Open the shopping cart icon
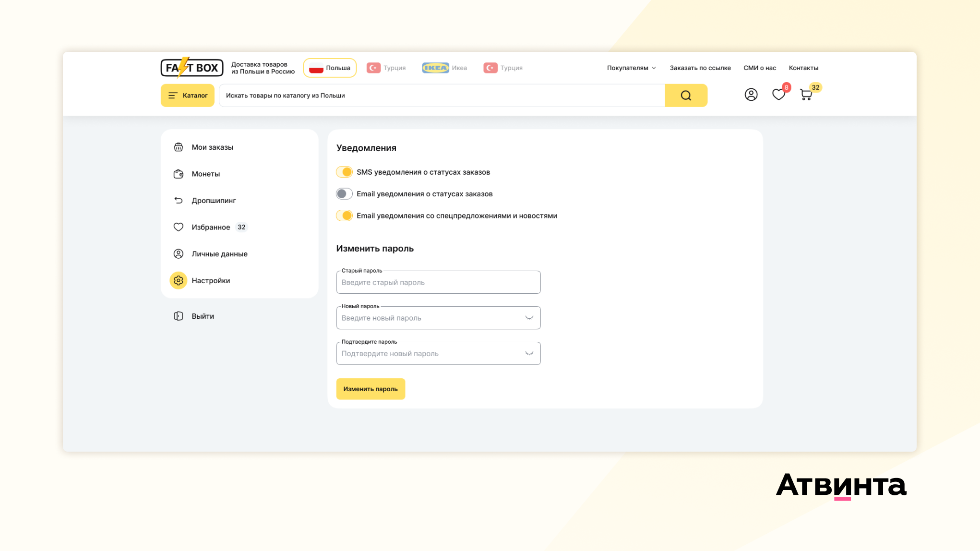This screenshot has height=551, width=980. [x=806, y=95]
